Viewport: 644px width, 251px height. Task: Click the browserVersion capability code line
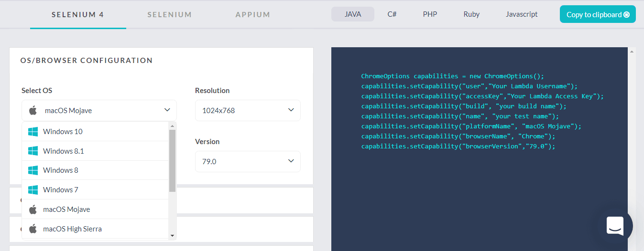[458, 146]
